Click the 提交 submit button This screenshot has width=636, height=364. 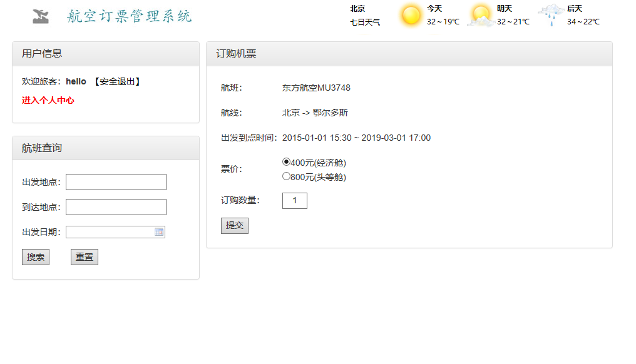point(235,225)
